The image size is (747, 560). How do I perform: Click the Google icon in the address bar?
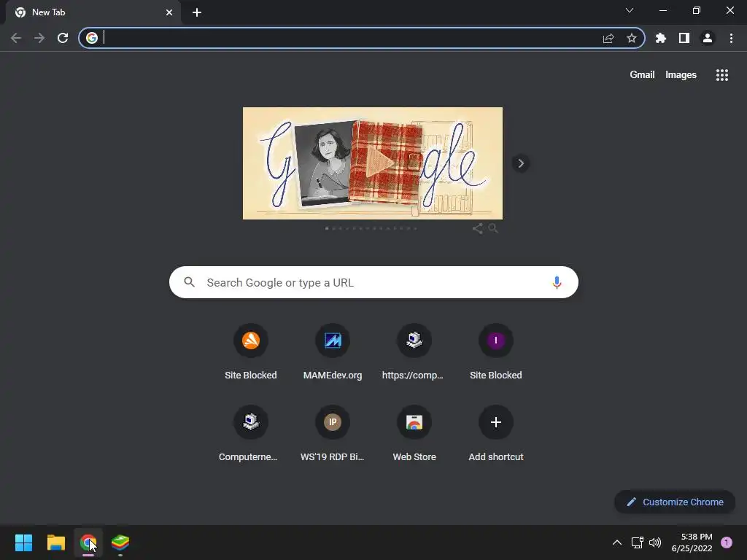92,38
